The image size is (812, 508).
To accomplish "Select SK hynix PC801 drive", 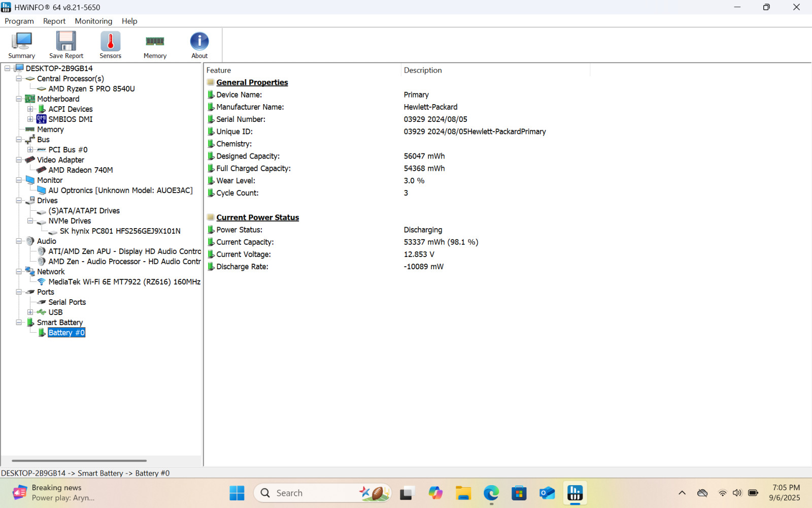I will [x=120, y=231].
